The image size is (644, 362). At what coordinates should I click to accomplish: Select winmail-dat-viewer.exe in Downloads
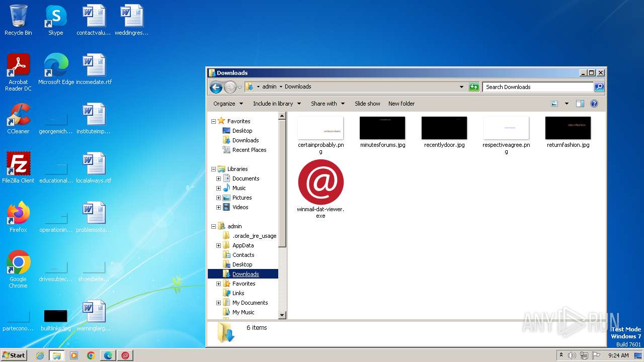pyautogui.click(x=320, y=189)
